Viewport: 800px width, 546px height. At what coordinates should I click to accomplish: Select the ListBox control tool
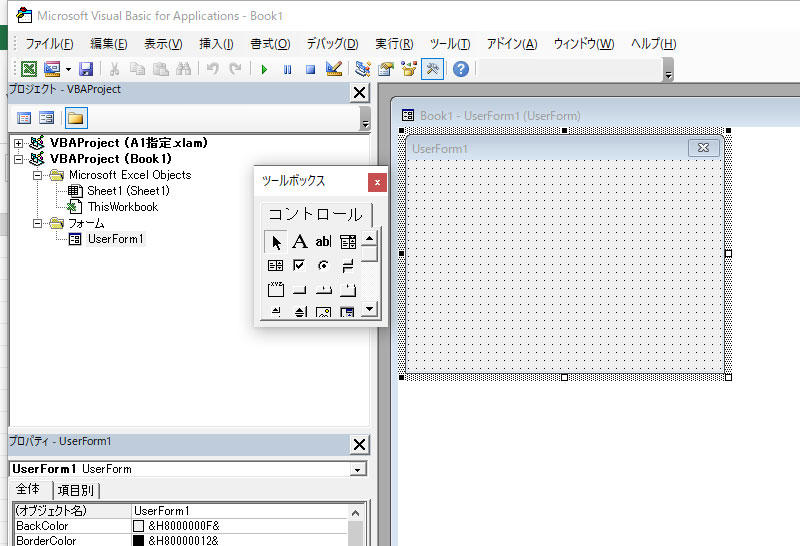coord(276,265)
